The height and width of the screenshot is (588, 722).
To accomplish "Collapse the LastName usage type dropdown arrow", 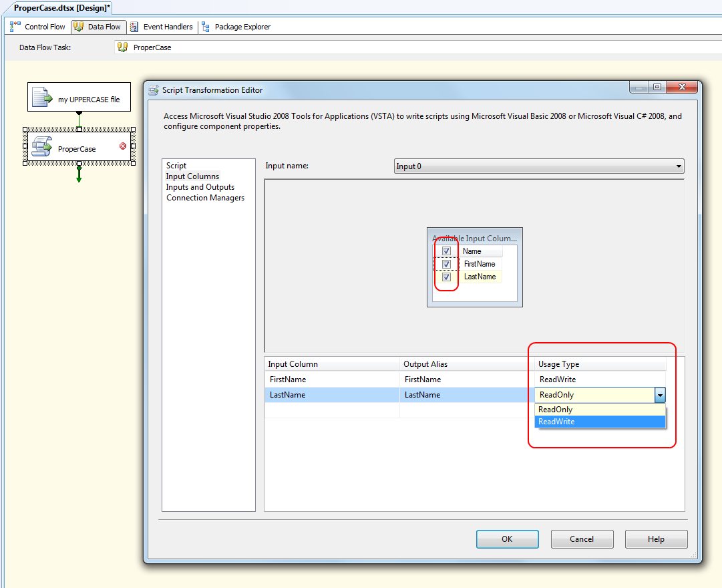I will [661, 395].
